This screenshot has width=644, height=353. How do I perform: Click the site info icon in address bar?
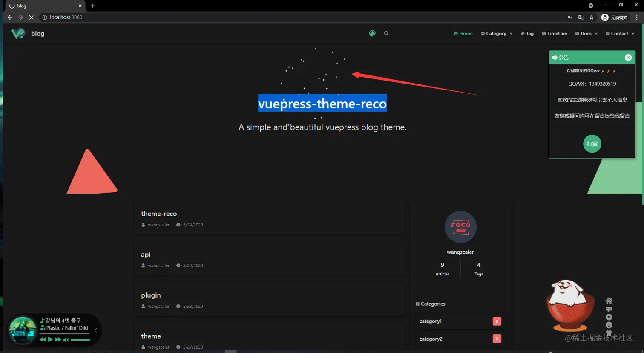(44, 17)
